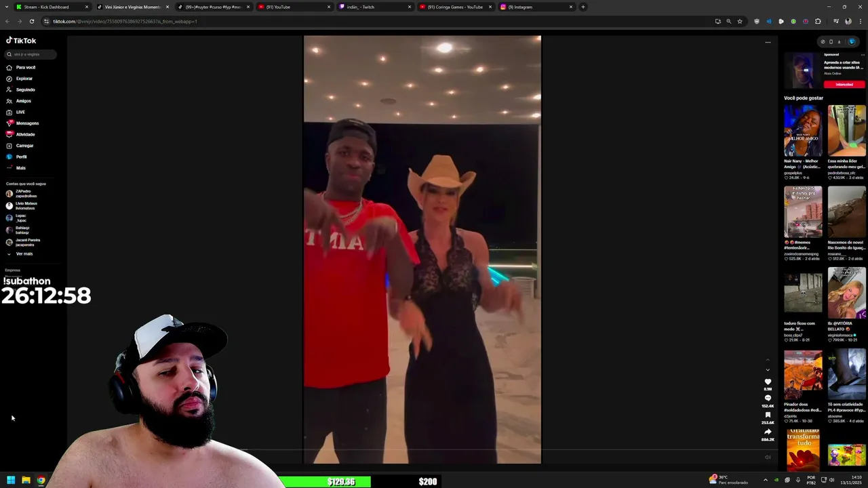The width and height of the screenshot is (868, 488).
Task: Open the video comments
Action: click(x=768, y=399)
